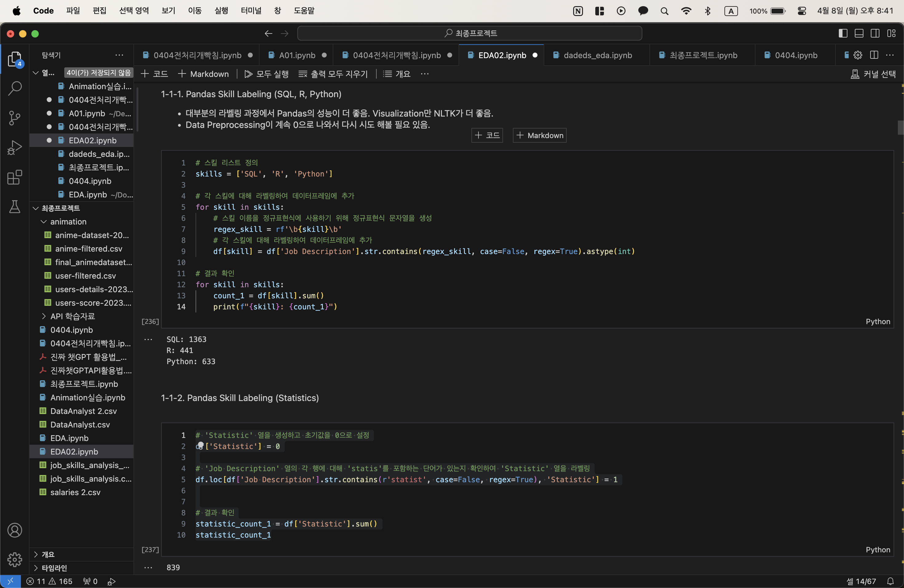Click the remote window status bar icon
Screen dimensions: 904x588
point(10,581)
